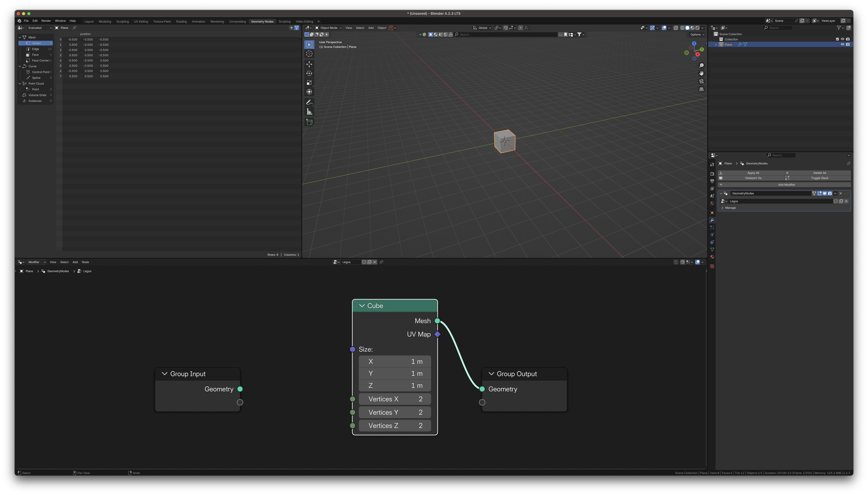Switch to the Shading workspace tab
Image resolution: width=868 pixels, height=495 pixels.
181,21
